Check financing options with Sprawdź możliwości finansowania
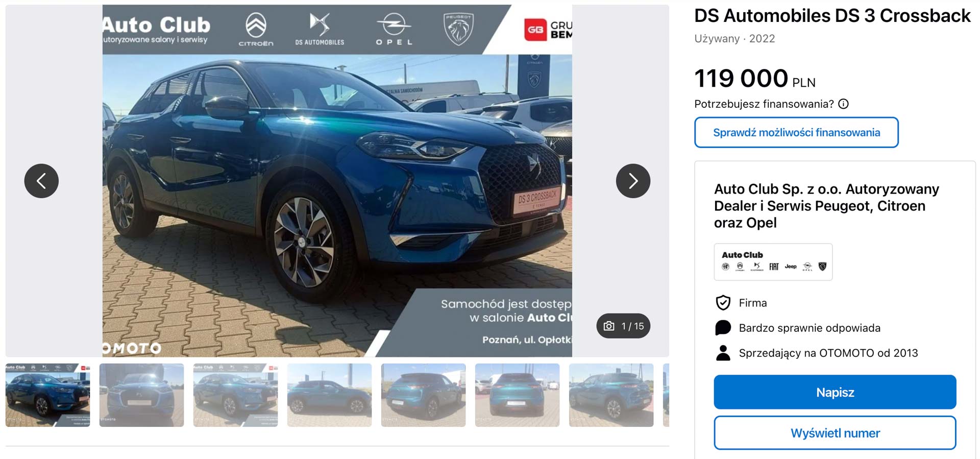The image size is (980, 459). (x=796, y=133)
